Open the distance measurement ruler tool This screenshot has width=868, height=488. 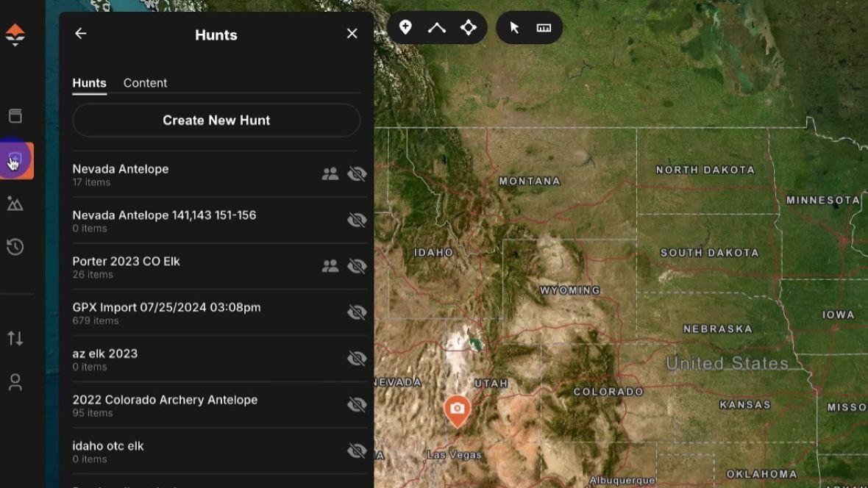(544, 27)
